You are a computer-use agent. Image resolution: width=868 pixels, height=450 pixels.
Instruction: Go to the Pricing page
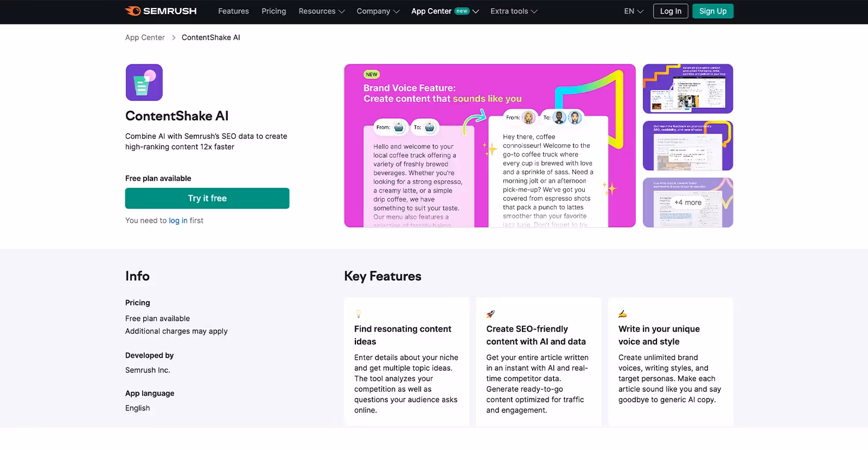point(273,11)
